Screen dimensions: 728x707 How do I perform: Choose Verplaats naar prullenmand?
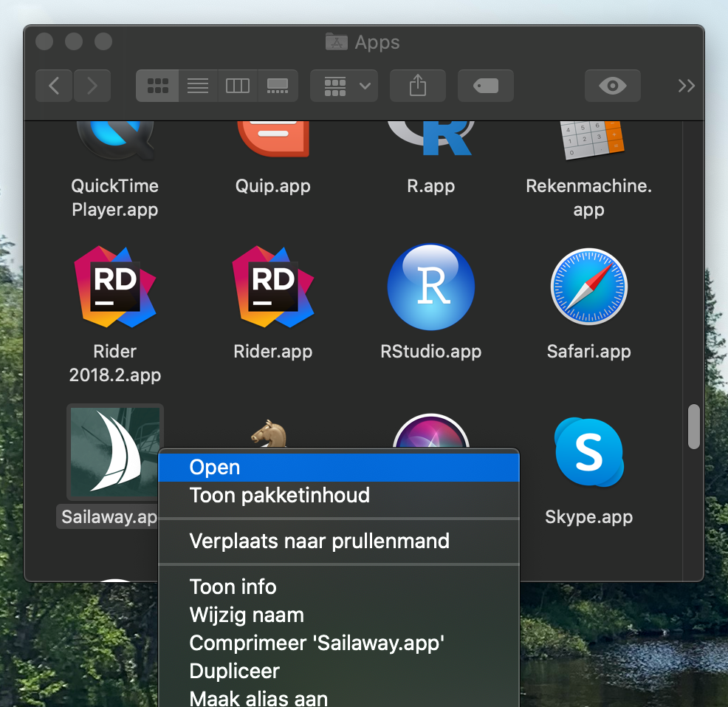(x=339, y=542)
